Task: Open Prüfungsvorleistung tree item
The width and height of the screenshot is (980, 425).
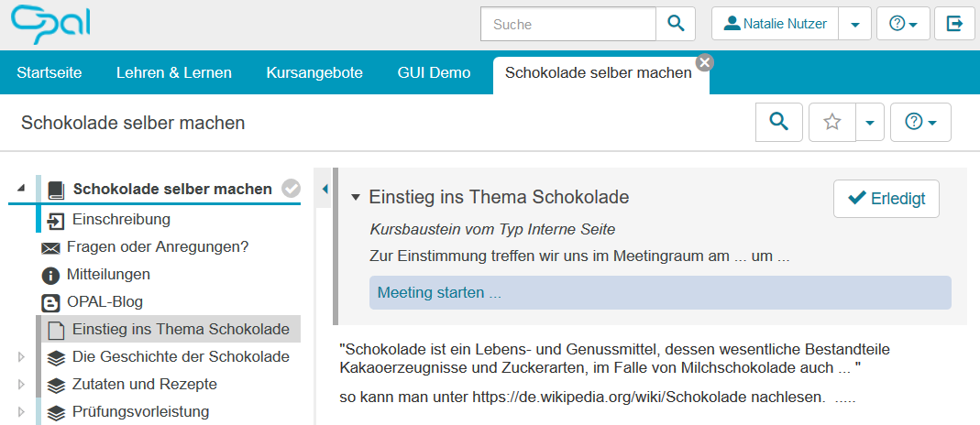Action: click(140, 411)
